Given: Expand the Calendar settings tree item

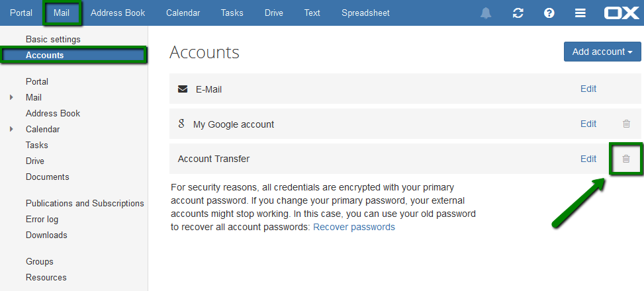Looking at the screenshot, I should (x=11, y=129).
